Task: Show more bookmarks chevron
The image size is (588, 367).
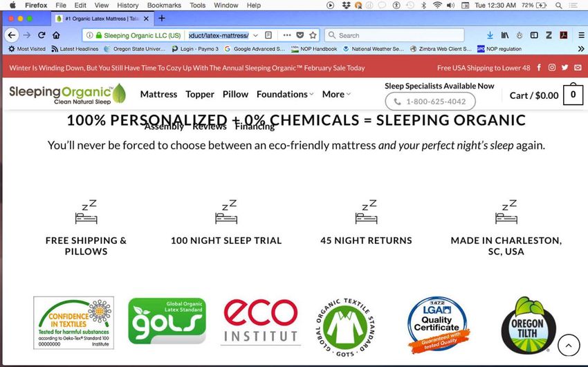Action: 581,48
